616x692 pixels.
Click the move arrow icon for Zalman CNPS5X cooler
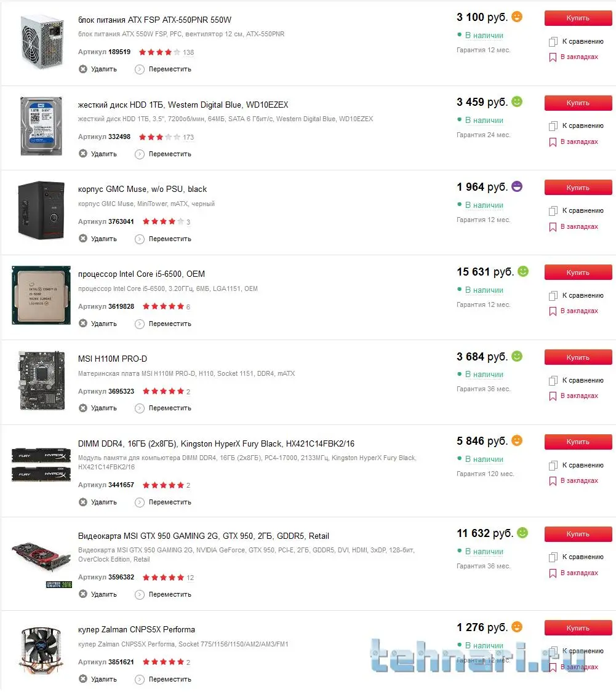pyautogui.click(x=140, y=679)
